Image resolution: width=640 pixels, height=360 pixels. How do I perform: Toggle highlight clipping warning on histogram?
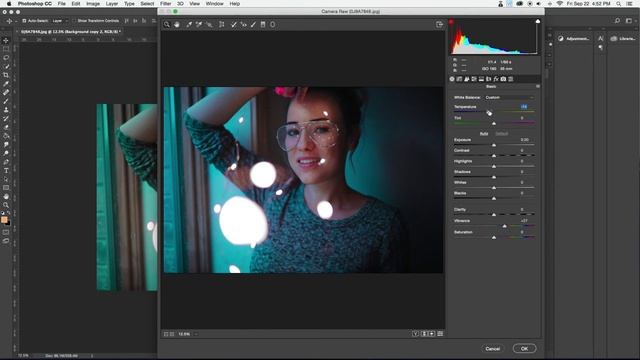(538, 21)
